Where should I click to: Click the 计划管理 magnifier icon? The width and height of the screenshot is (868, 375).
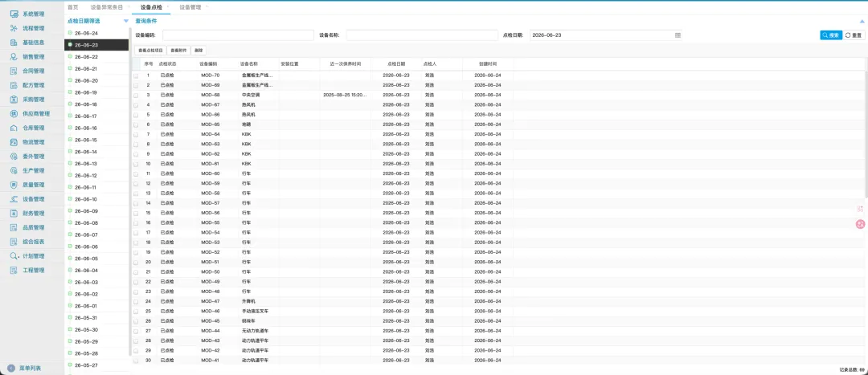click(x=14, y=256)
